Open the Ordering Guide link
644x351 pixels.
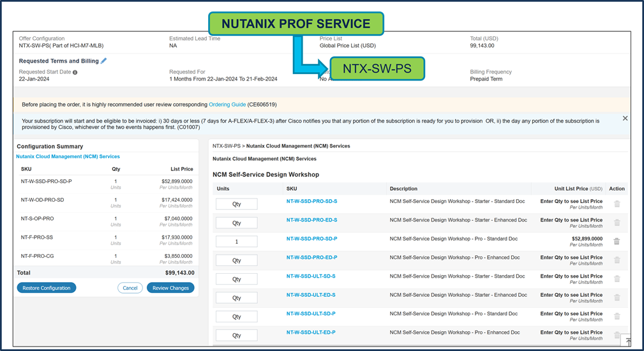coord(227,104)
